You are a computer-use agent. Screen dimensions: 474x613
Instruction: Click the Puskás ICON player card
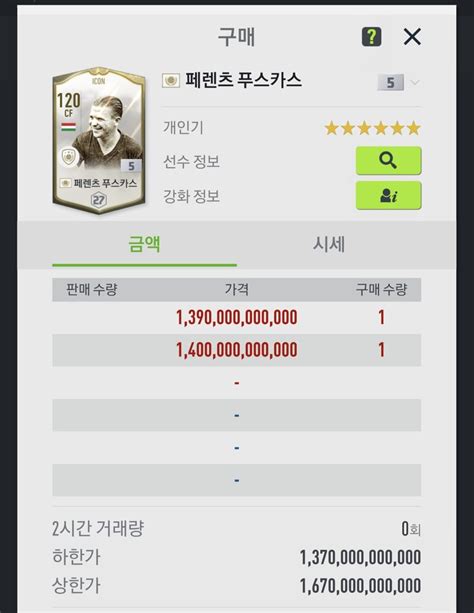pyautogui.click(x=99, y=141)
